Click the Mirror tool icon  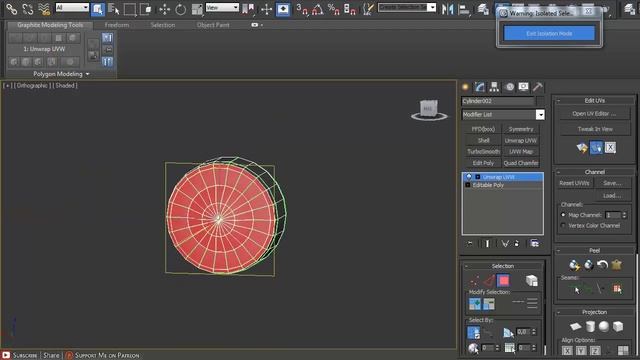click(447, 9)
